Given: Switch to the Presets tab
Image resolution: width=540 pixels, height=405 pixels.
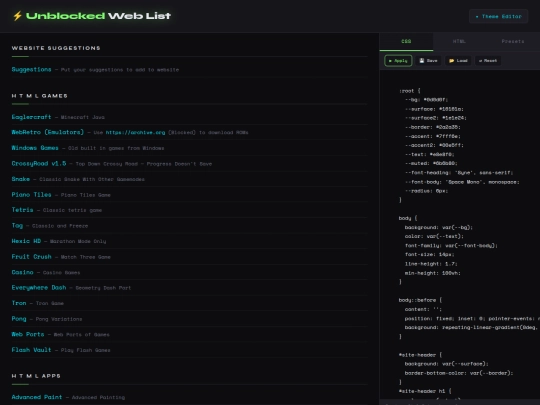Looking at the screenshot, I should point(513,41).
